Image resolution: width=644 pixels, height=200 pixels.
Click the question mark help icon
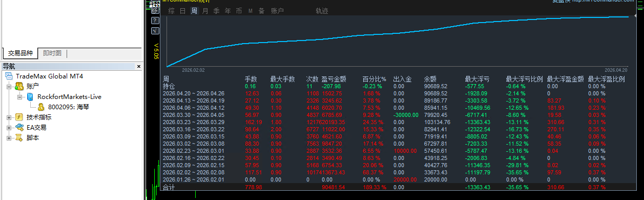pyautogui.click(x=155, y=21)
